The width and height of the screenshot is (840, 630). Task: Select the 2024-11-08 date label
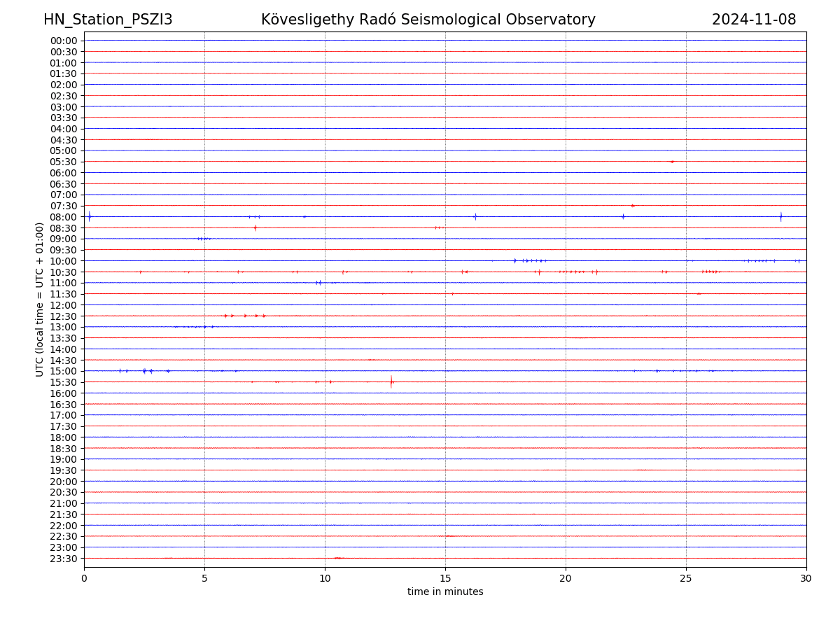click(753, 20)
